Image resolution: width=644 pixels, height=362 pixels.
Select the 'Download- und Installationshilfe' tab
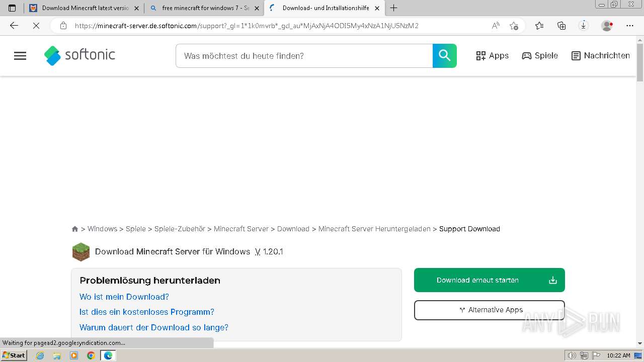(x=325, y=8)
